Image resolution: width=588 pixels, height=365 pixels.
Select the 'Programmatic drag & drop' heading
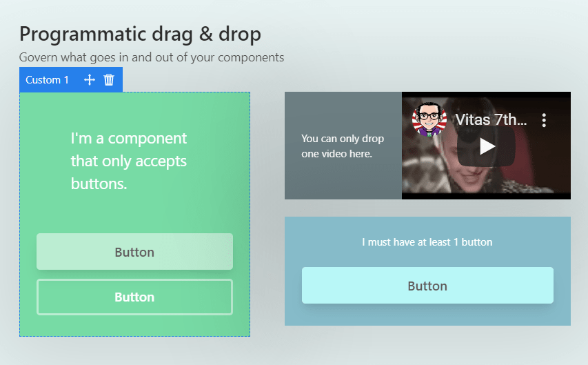coord(140,34)
